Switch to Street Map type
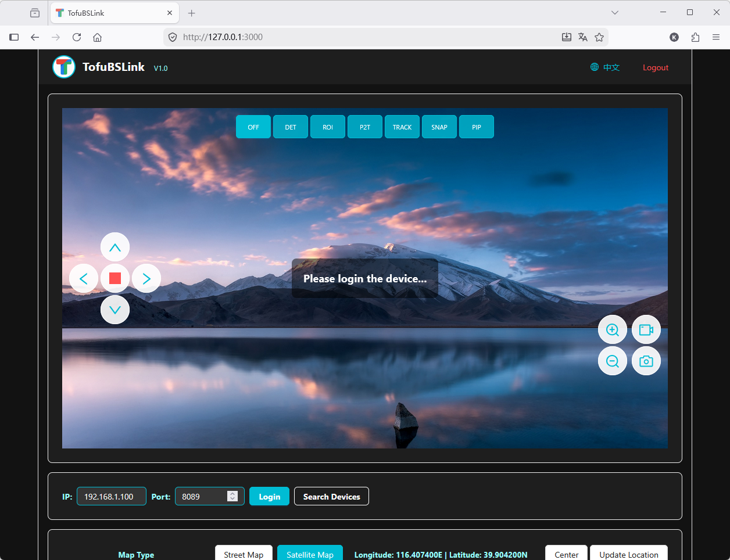Screen dimensions: 730x560 pyautogui.click(x=244, y=554)
